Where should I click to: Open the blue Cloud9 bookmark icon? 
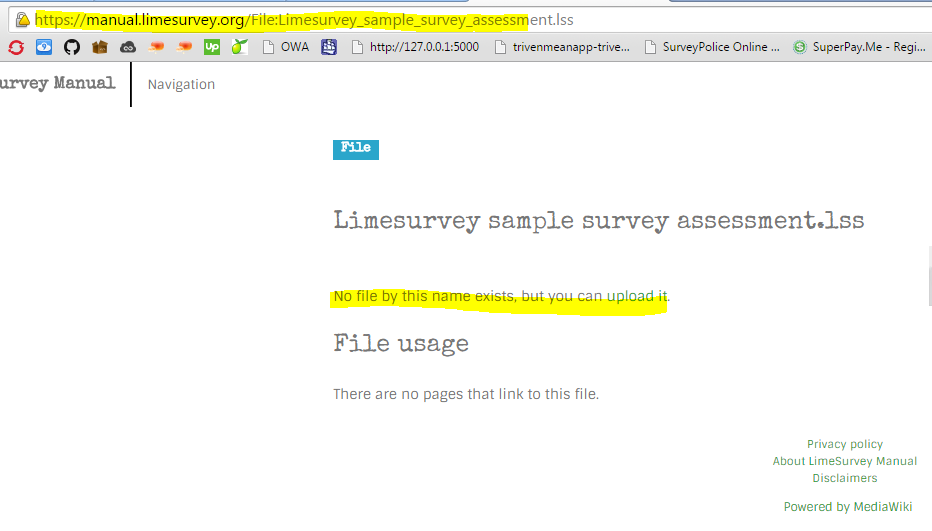44,47
